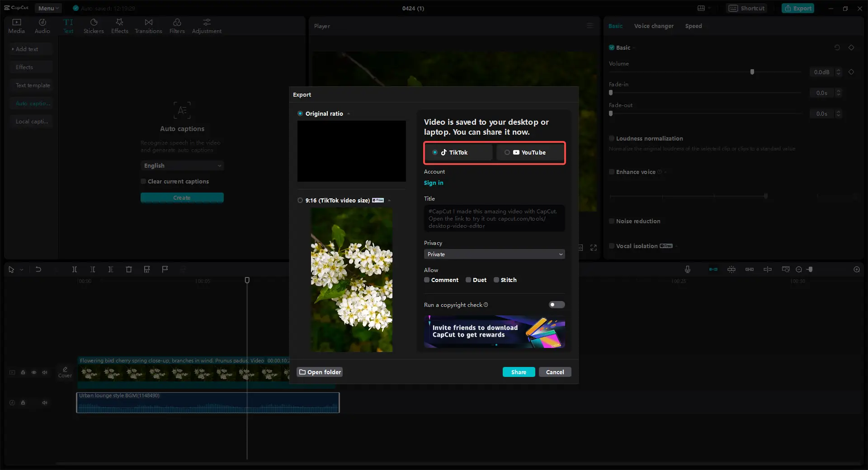Open the Menu in the top-left corner

tap(47, 8)
